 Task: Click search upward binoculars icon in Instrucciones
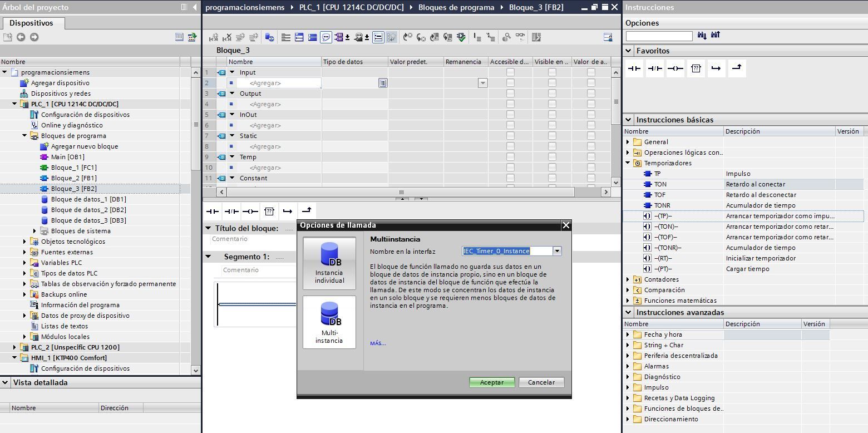point(716,36)
